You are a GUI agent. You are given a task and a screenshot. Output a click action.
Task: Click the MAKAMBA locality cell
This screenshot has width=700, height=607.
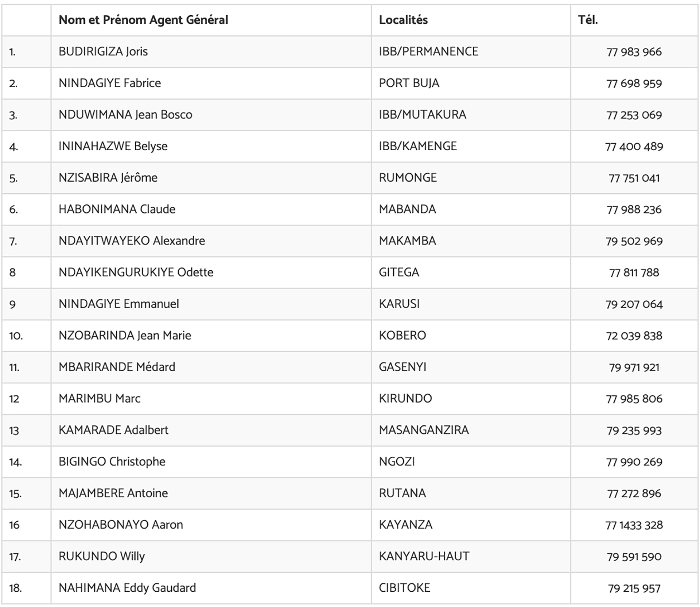tap(407, 241)
